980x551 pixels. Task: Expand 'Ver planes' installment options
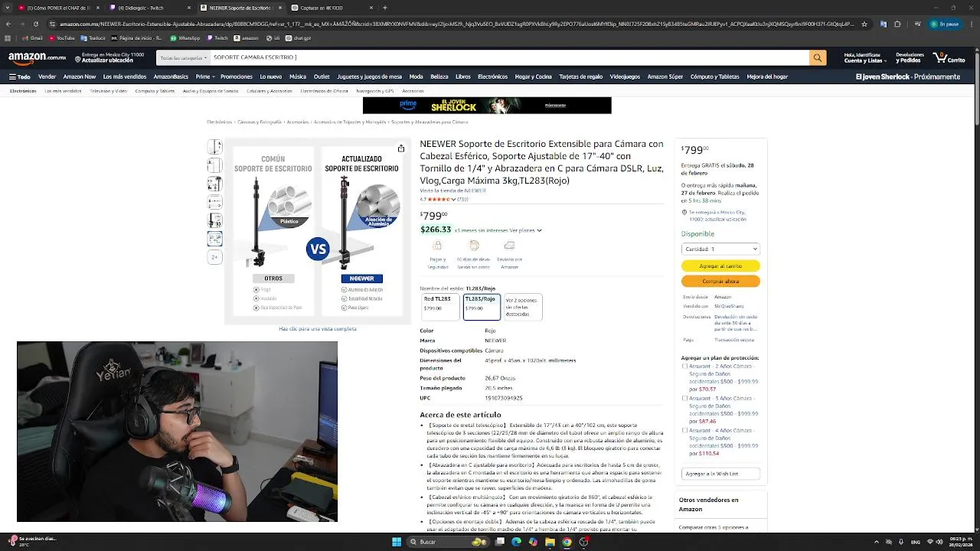point(525,230)
